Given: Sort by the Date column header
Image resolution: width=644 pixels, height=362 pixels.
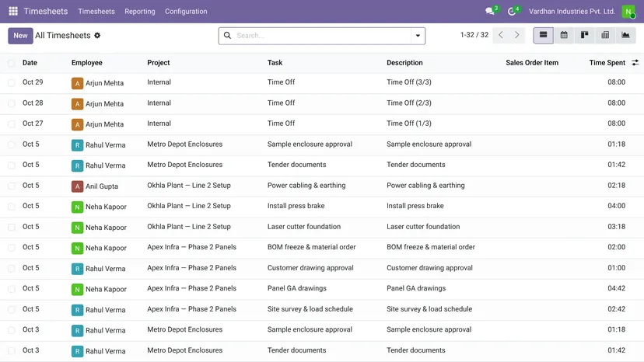Looking at the screenshot, I should [30, 62].
